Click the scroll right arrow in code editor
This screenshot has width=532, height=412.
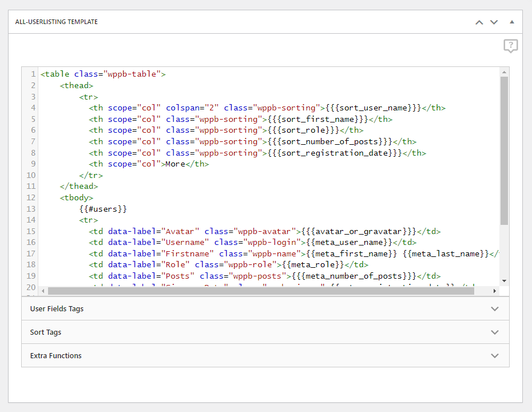coord(495,291)
